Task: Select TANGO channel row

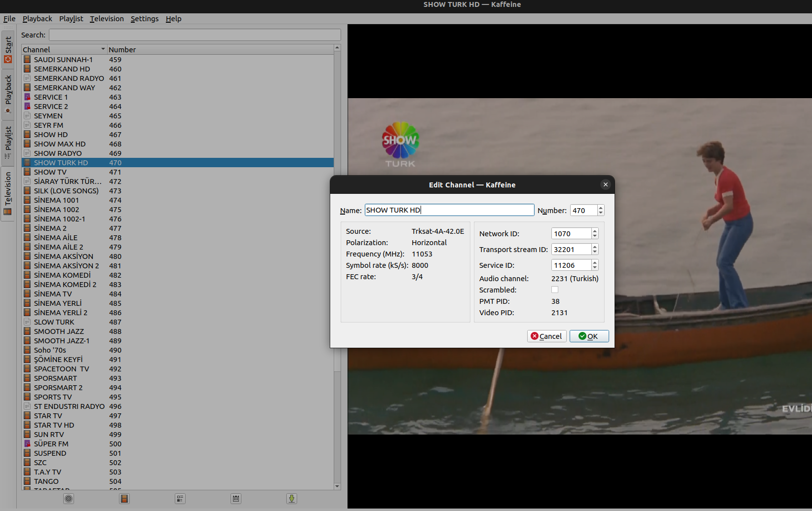Action: pyautogui.click(x=178, y=481)
